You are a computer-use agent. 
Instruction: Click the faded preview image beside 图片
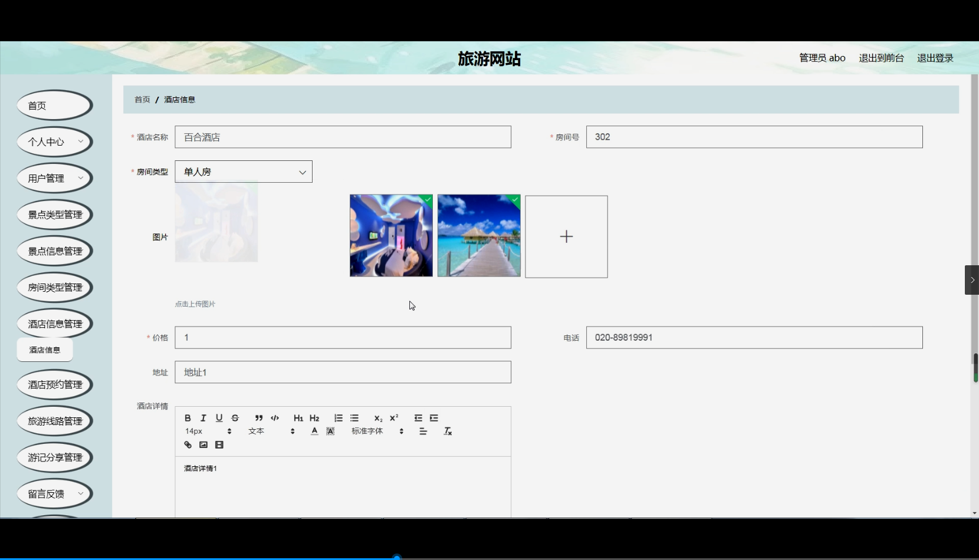[x=216, y=222]
